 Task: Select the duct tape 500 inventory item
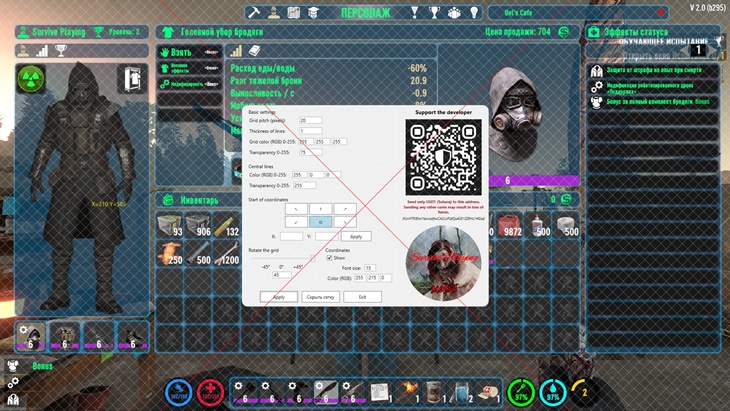(x=566, y=225)
